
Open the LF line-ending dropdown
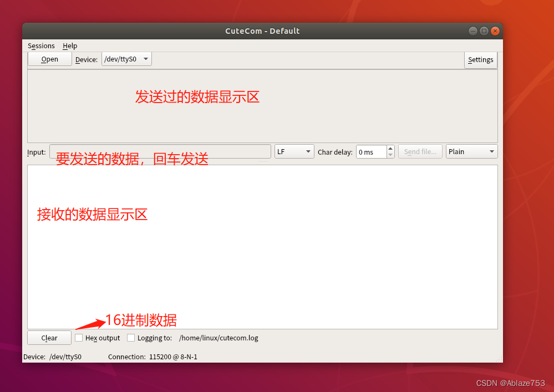(x=293, y=151)
